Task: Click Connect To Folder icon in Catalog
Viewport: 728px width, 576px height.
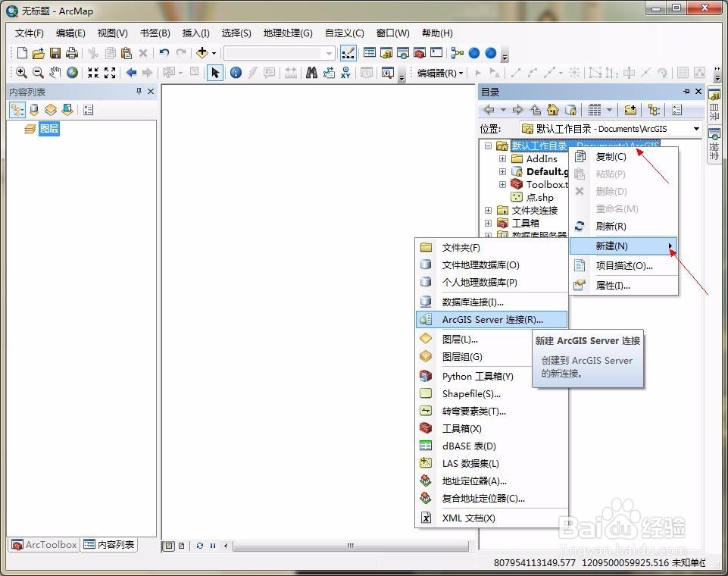Action: coord(630,110)
